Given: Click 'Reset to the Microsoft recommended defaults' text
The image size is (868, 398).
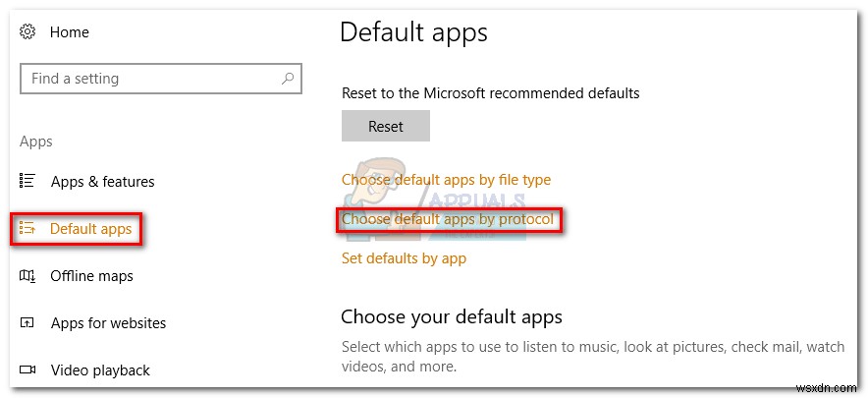Looking at the screenshot, I should coord(491,93).
